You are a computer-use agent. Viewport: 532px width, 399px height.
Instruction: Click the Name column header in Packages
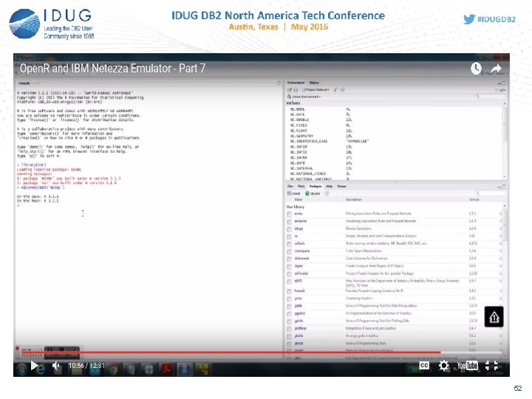[299, 199]
